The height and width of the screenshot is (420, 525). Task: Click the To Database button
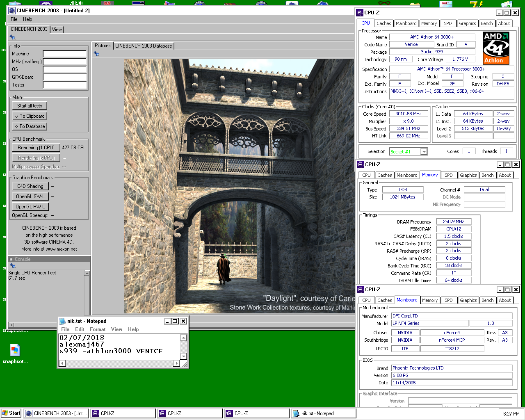tap(30, 126)
